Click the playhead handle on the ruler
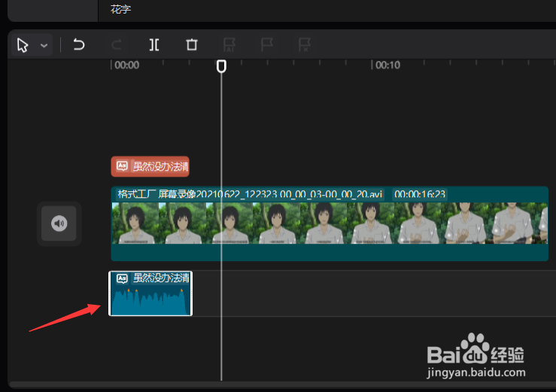This screenshot has height=392, width=556. 221,66
